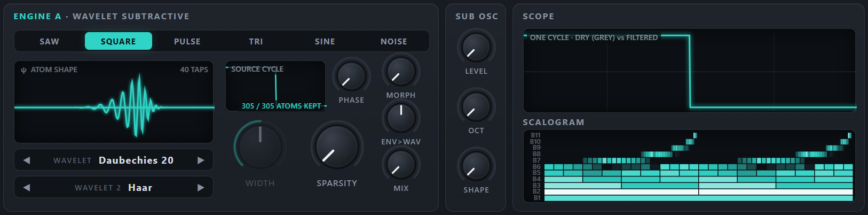868x215 pixels.
Task: Click the previous arrow for WAVELET Daubechies 20
Action: coord(27,160)
